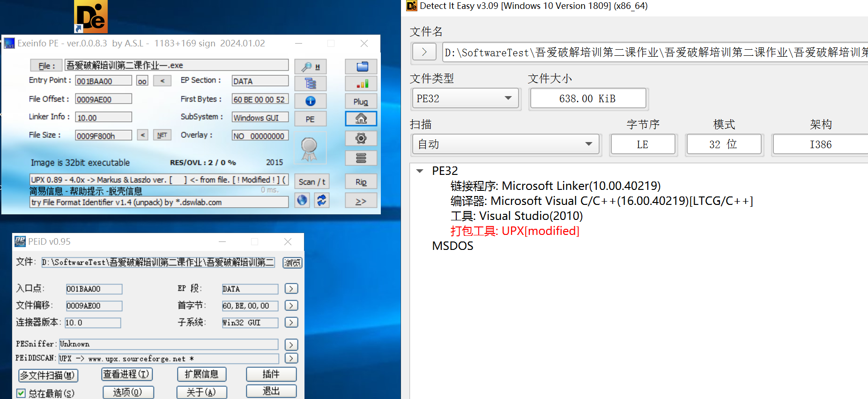Click the Plug button in Exeinfo PE

point(361,101)
